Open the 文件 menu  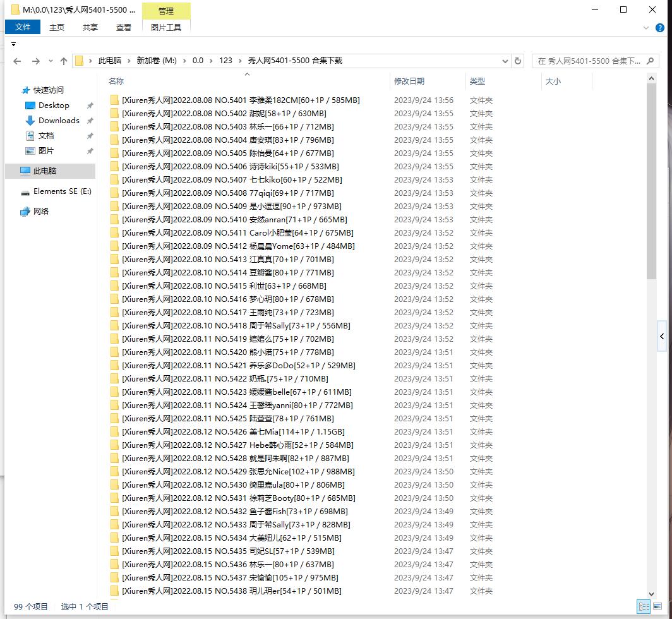tap(23, 27)
